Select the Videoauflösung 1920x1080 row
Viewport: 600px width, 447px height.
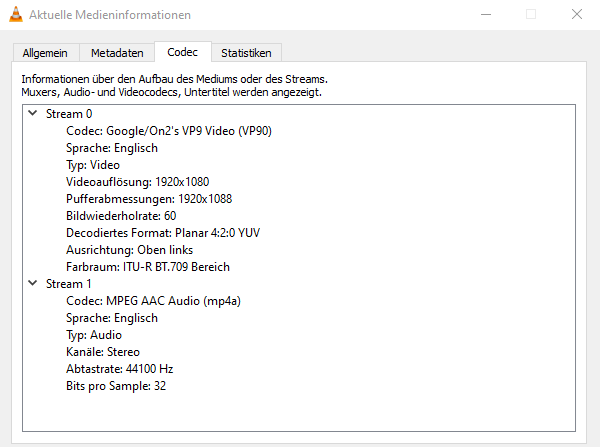tap(138, 182)
